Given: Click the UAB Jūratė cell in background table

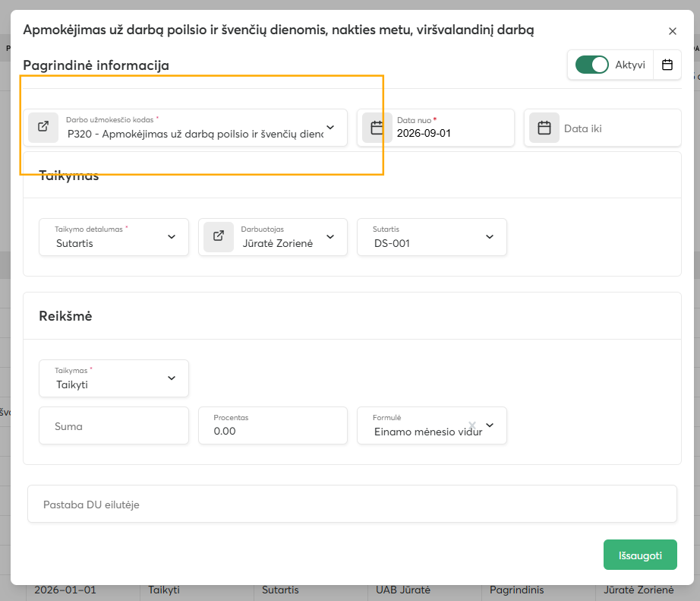Looking at the screenshot, I should click(403, 590).
